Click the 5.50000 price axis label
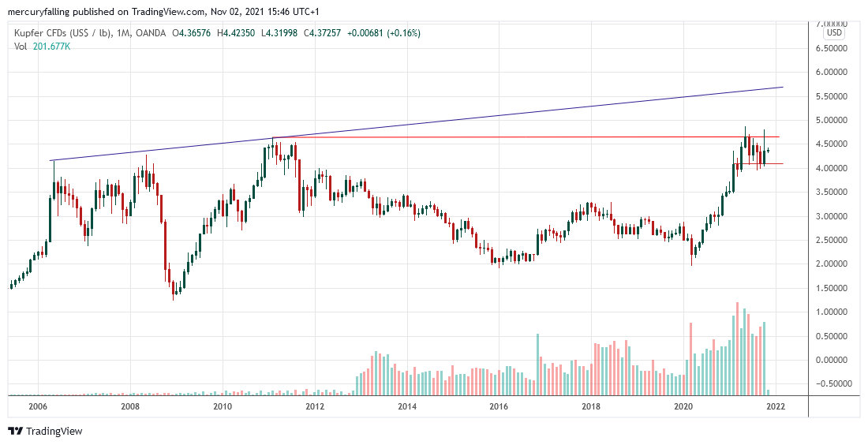The image size is (868, 445). (837, 96)
